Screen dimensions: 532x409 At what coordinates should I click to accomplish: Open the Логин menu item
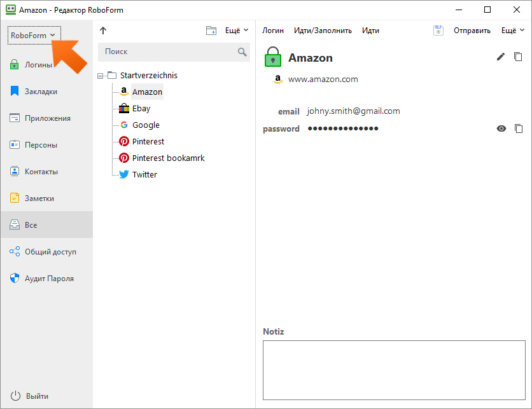point(273,31)
